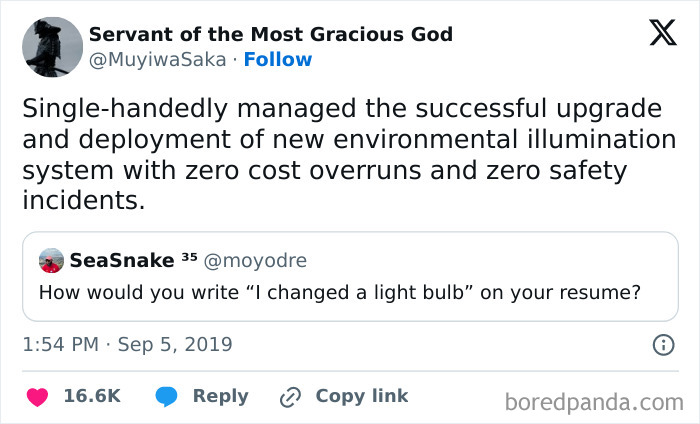The image size is (700, 424).
Task: Click the blue reply speech bubble icon
Action: point(167,396)
